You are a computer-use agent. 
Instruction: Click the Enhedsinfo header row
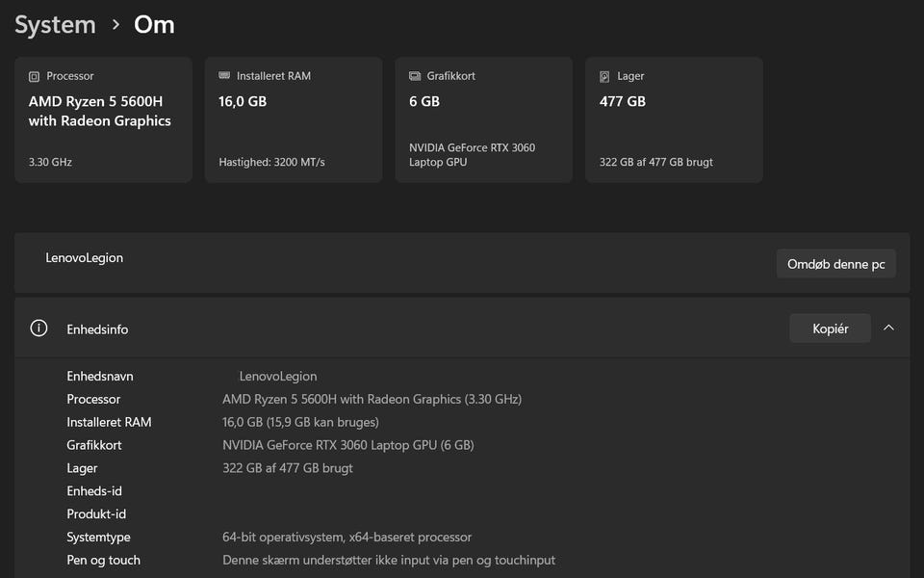pos(462,328)
